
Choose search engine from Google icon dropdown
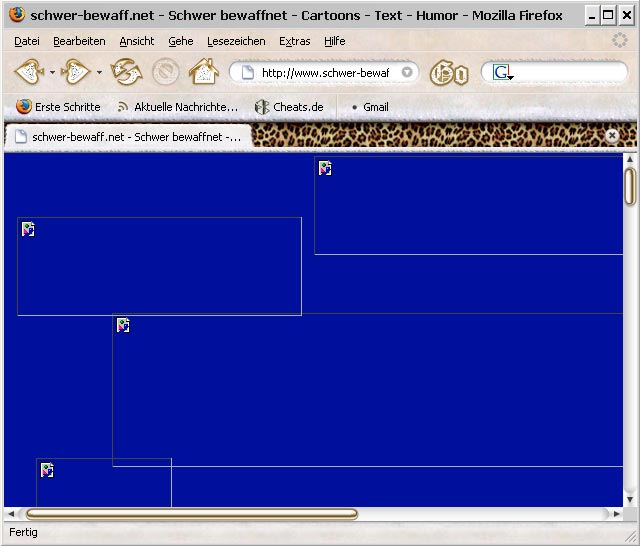click(x=502, y=73)
